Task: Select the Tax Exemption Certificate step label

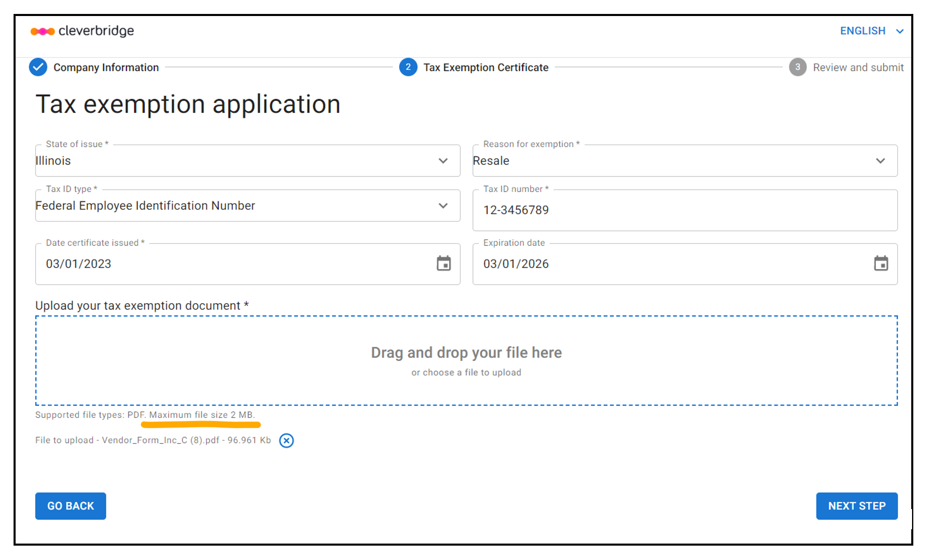Action: point(486,67)
